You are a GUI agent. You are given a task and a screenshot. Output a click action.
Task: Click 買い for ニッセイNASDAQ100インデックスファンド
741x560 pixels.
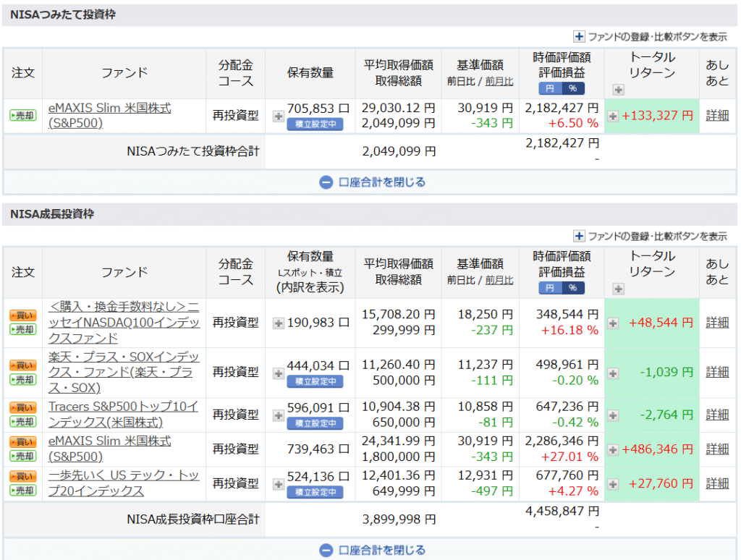(23, 315)
